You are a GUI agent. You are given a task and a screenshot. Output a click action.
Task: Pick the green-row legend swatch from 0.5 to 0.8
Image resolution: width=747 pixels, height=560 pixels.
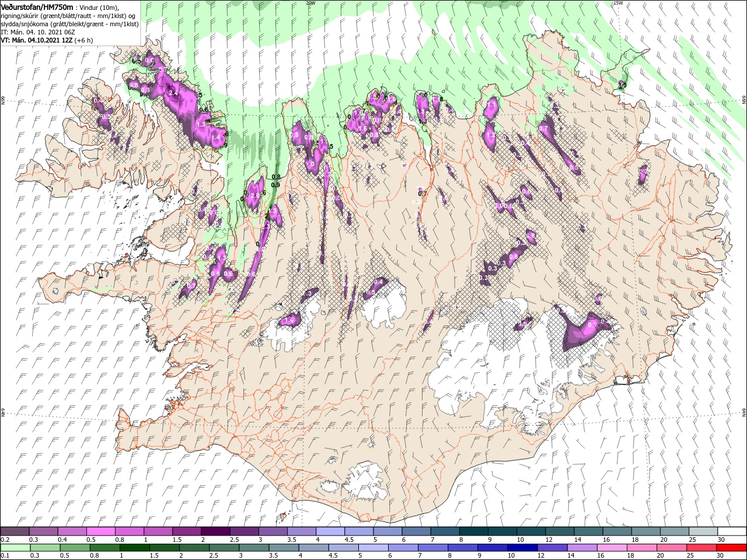tap(75, 547)
